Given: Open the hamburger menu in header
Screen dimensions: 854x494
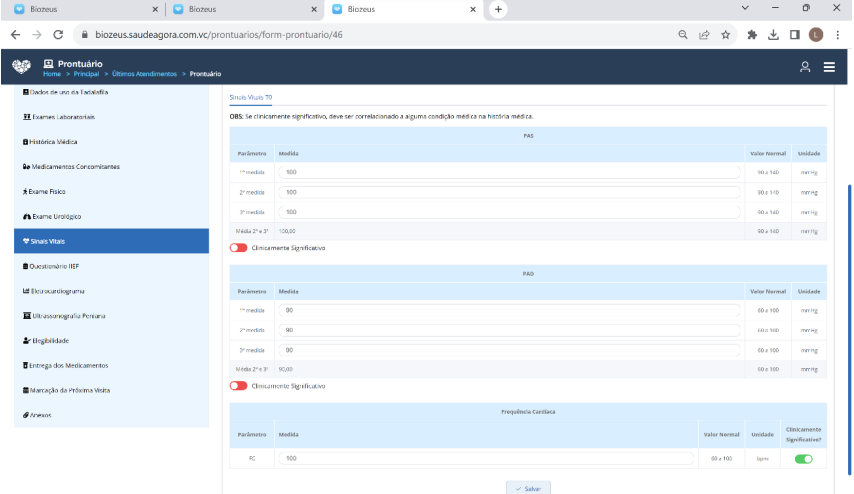Looking at the screenshot, I should 829,67.
